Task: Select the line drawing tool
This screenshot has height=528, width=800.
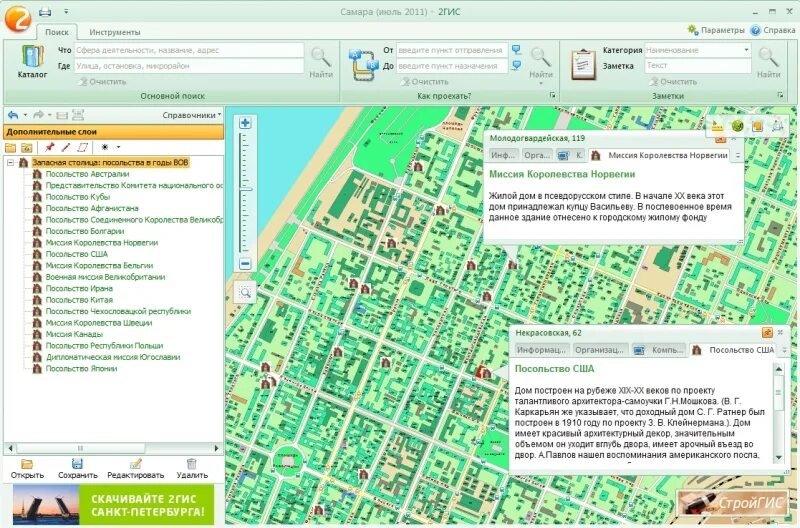Action: (66, 147)
